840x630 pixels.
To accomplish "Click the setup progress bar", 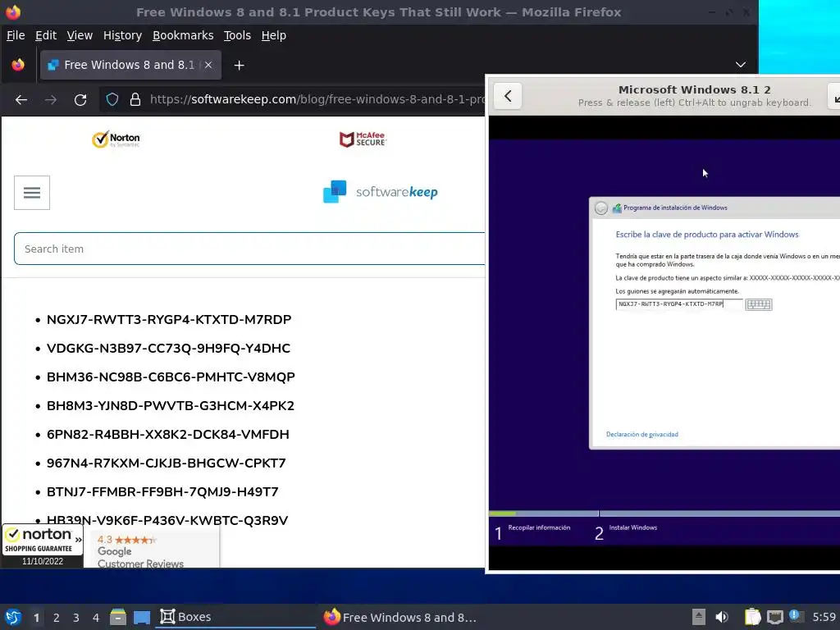I will pyautogui.click(x=664, y=514).
